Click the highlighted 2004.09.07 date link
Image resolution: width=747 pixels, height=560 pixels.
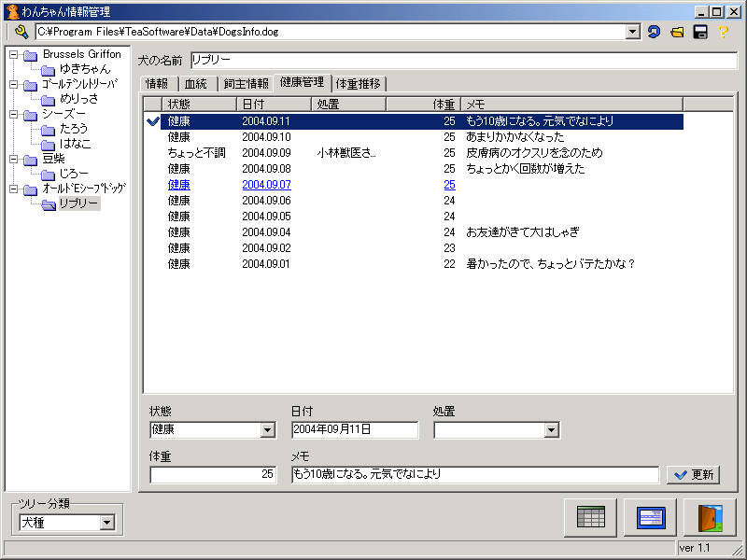point(266,185)
